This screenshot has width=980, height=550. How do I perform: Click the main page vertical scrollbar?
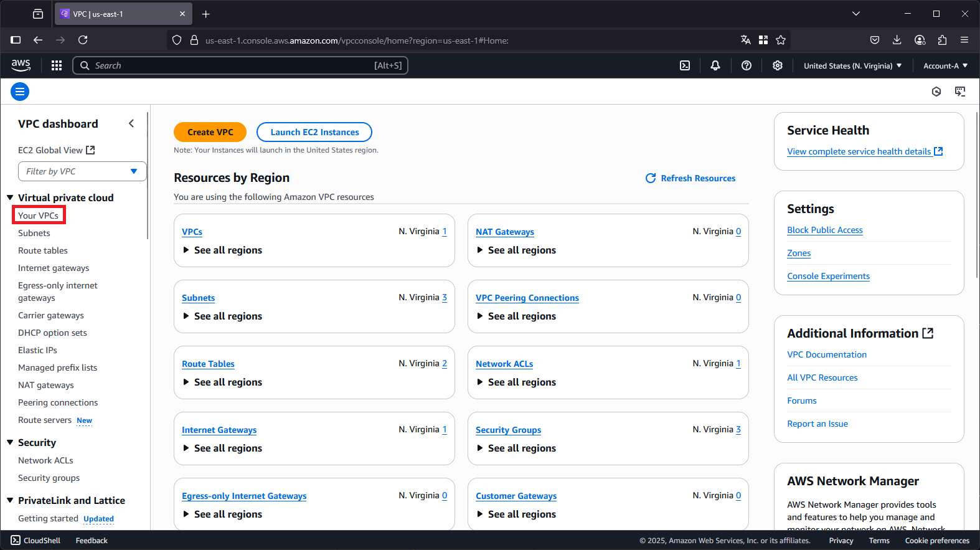[x=977, y=195]
